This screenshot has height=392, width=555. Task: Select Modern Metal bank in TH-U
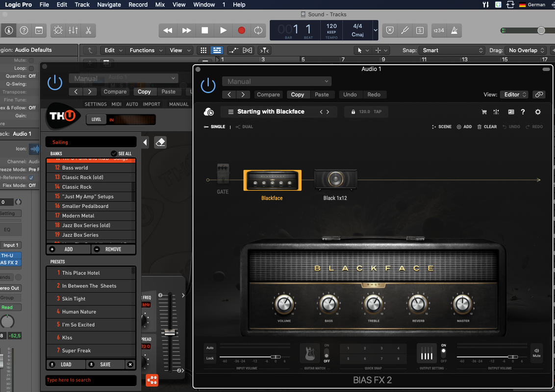pos(91,216)
